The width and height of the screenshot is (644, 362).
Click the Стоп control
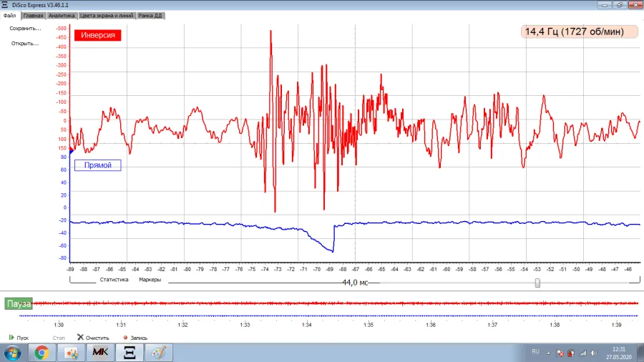tap(59, 338)
